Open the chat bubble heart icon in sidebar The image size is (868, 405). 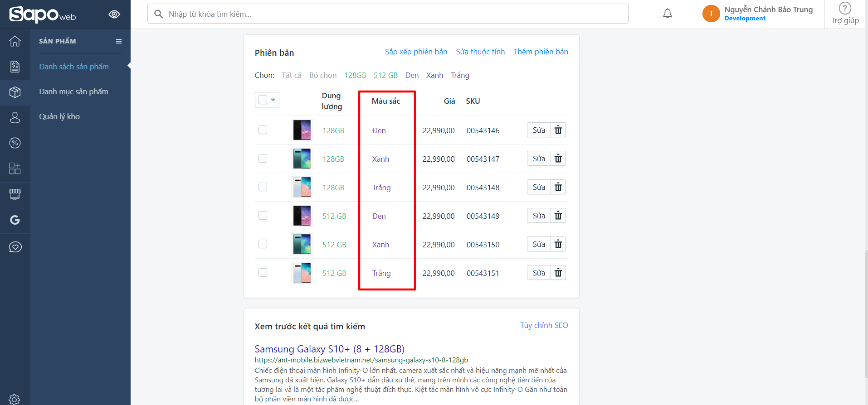coord(15,247)
